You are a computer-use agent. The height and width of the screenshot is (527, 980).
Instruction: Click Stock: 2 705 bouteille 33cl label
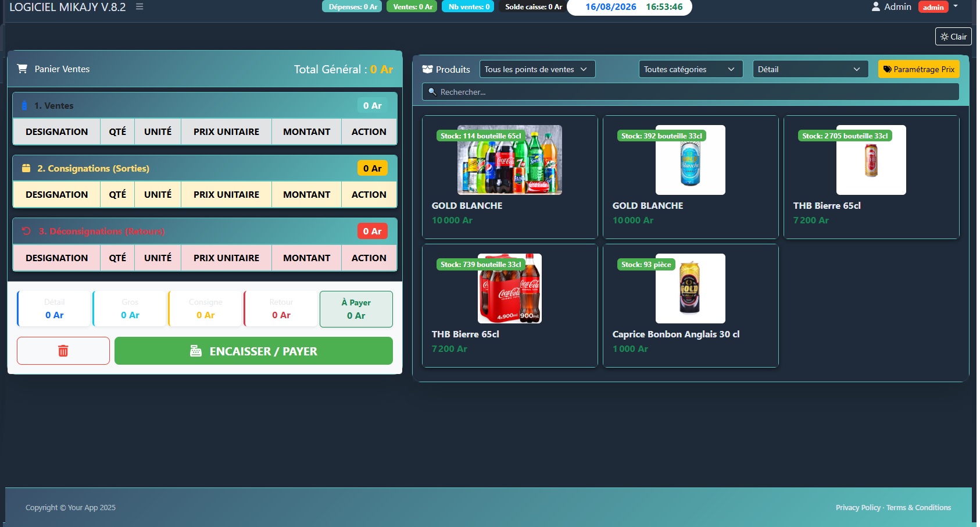tap(845, 136)
